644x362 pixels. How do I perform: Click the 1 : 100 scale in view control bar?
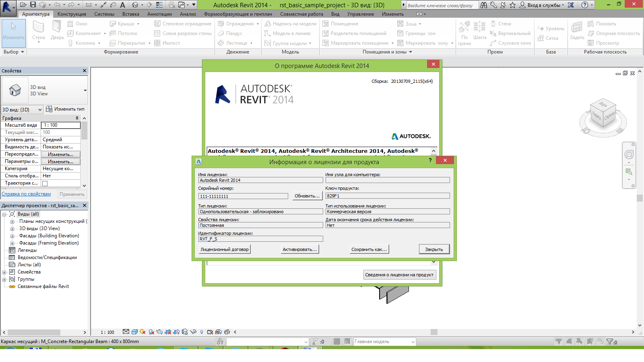(x=107, y=332)
